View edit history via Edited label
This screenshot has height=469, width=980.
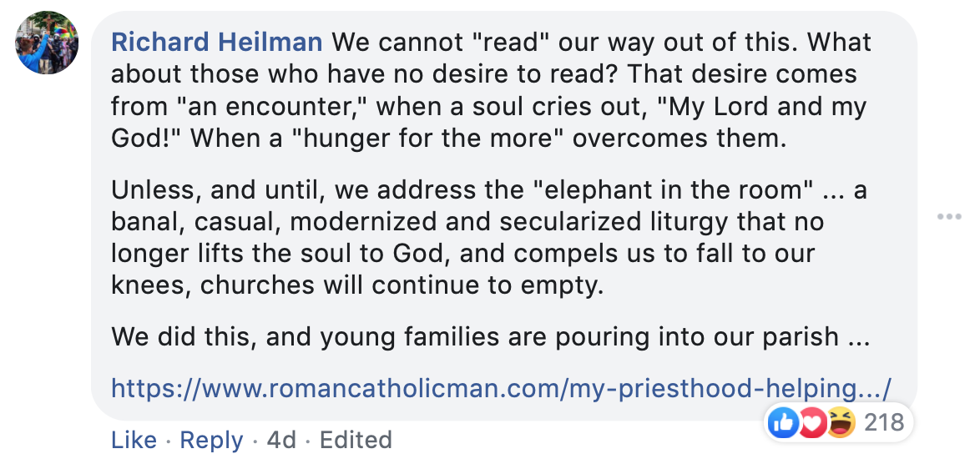356,440
